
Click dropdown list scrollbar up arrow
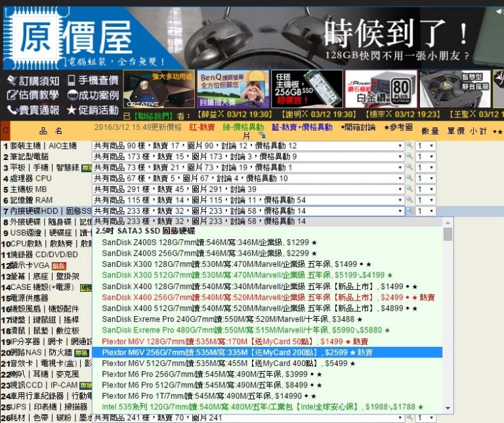coord(448,222)
